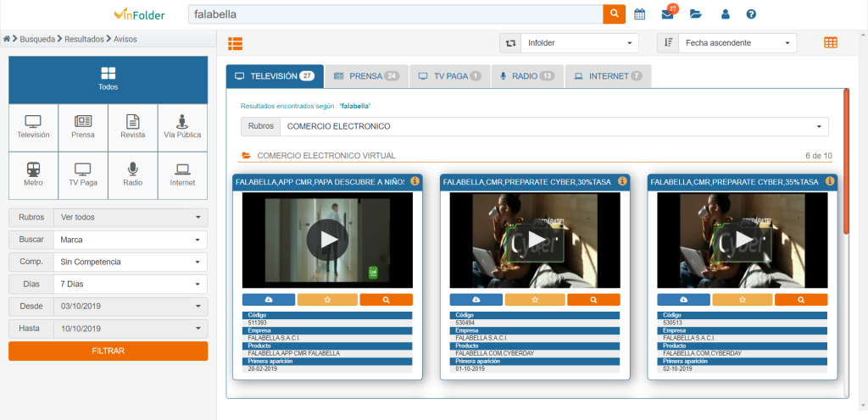868x420 pixels.
Task: Open the mail inbox with 27 badge
Action: click(668, 14)
